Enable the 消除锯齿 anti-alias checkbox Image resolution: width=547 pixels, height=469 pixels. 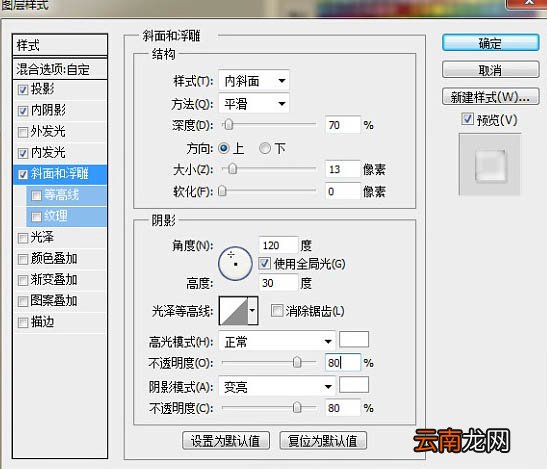pos(277,311)
